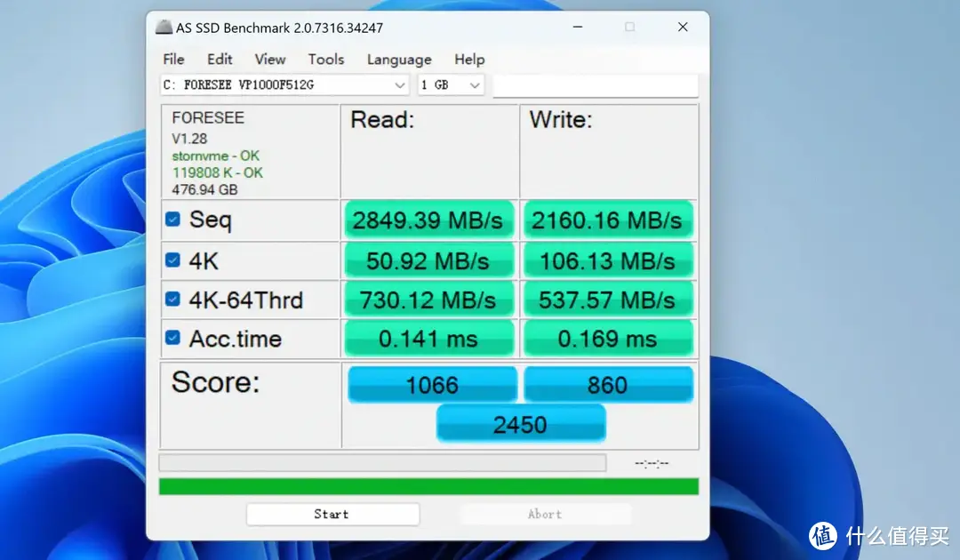
Task: Toggle the Acc.time checkbox
Action: 173,339
